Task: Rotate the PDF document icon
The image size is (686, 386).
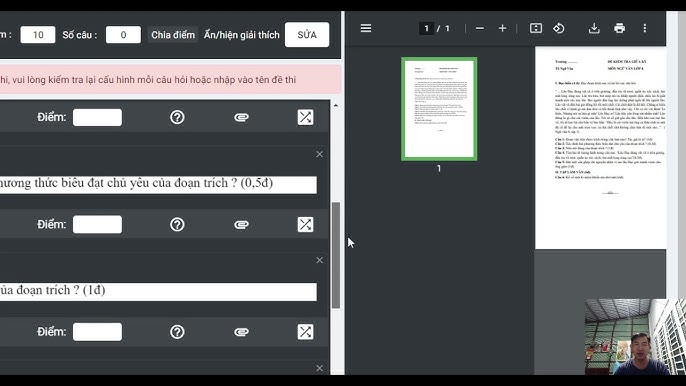Action: (x=559, y=28)
